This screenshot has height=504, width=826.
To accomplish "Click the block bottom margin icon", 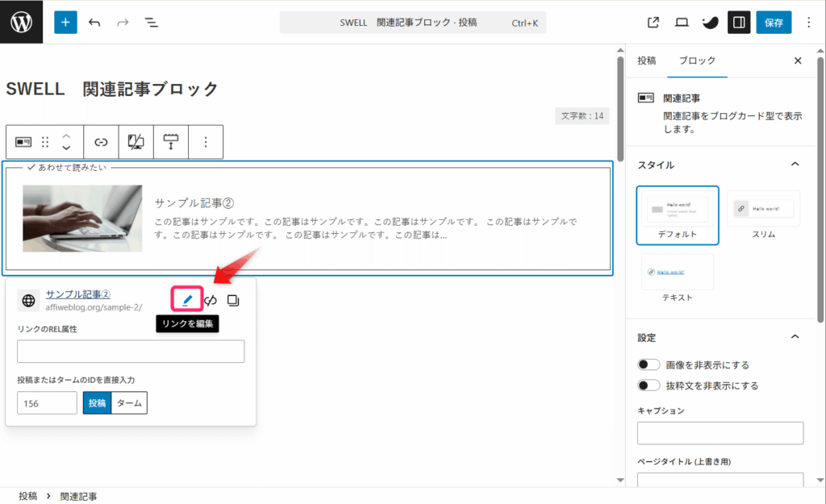I will (171, 142).
